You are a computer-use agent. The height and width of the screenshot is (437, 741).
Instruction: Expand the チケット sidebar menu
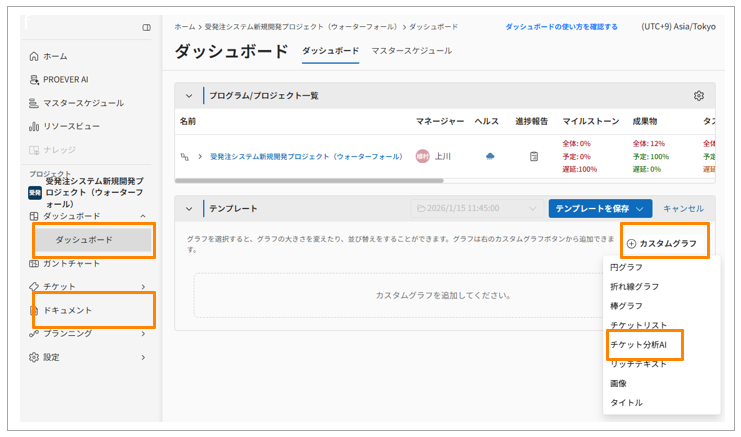tap(143, 287)
